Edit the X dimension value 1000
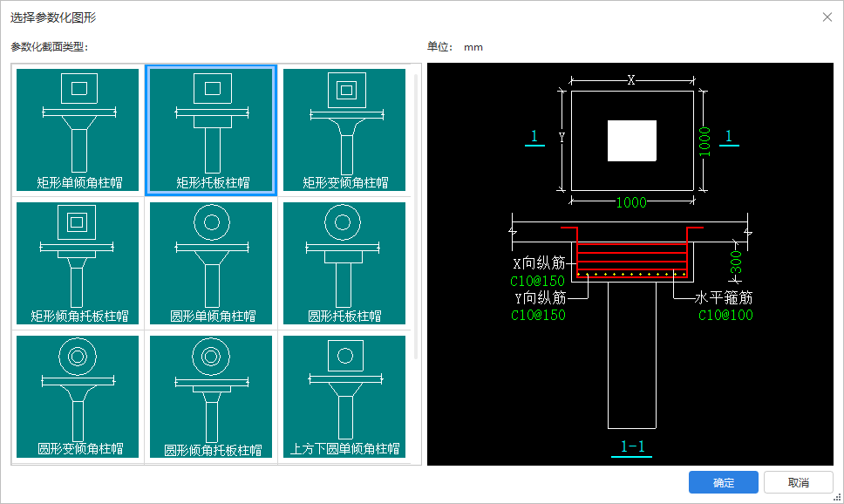The image size is (844, 504). [631, 202]
